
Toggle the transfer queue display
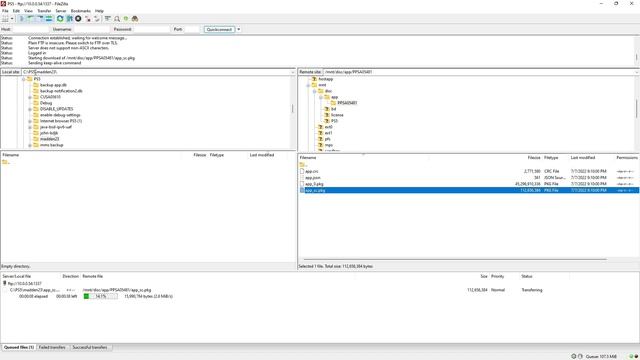tap(49, 19)
